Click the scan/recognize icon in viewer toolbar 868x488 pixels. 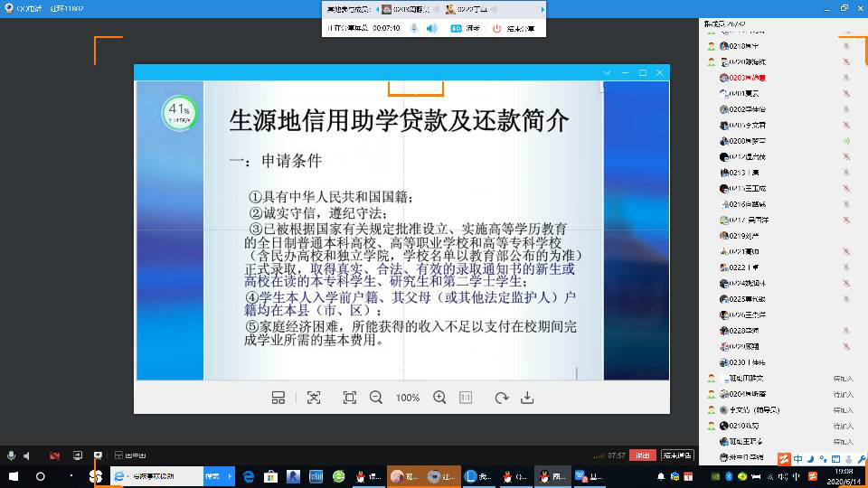click(314, 398)
